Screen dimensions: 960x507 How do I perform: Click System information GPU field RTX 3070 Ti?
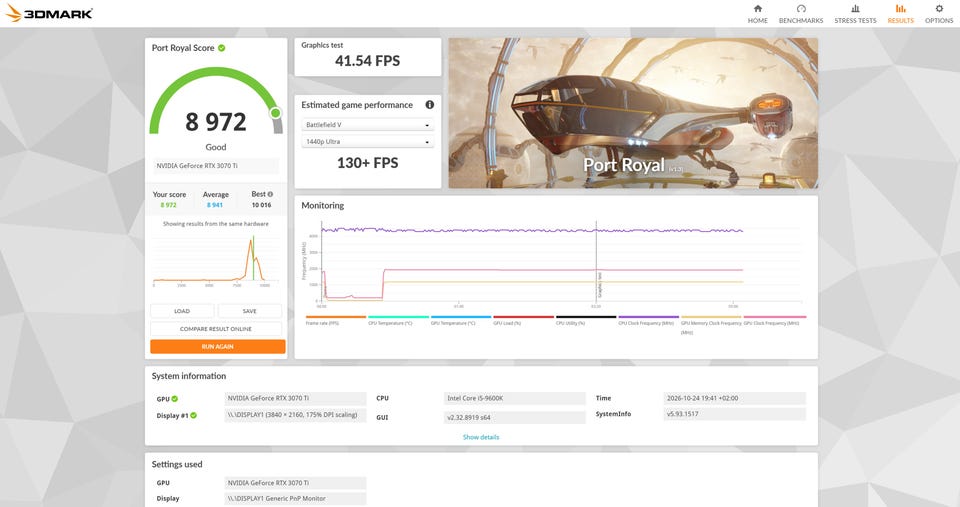pos(295,399)
